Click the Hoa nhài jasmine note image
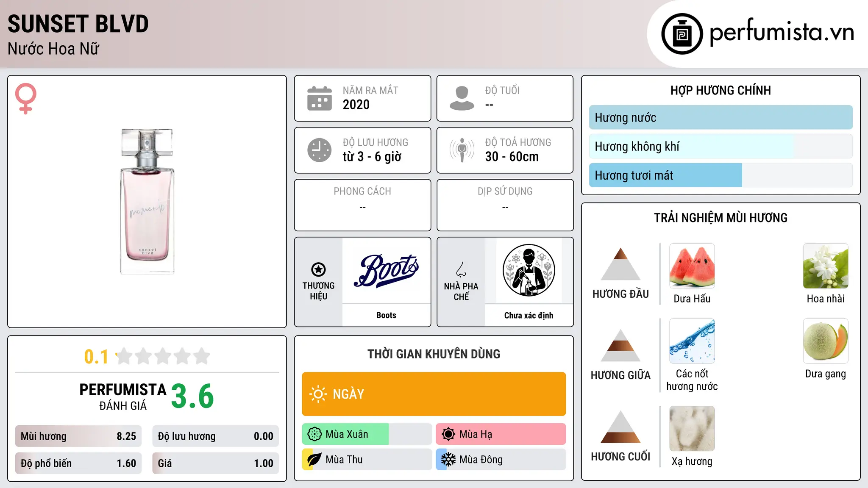The height and width of the screenshot is (488, 868). [826, 266]
